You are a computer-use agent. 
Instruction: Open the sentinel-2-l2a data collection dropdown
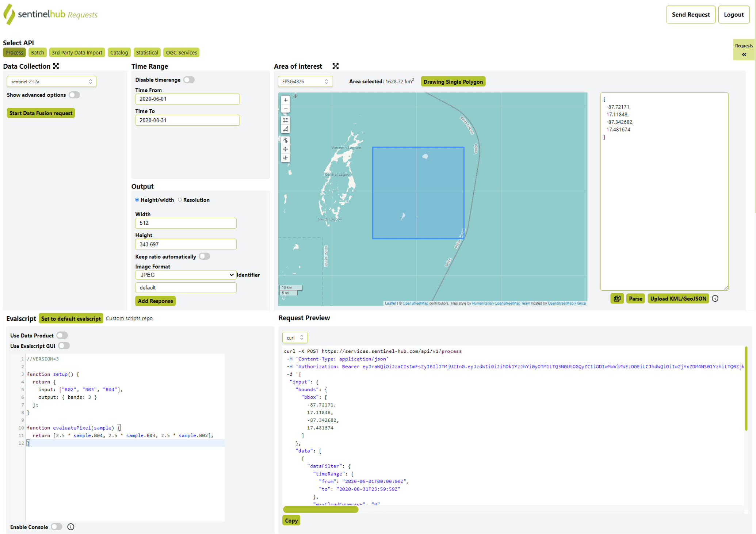click(x=51, y=81)
